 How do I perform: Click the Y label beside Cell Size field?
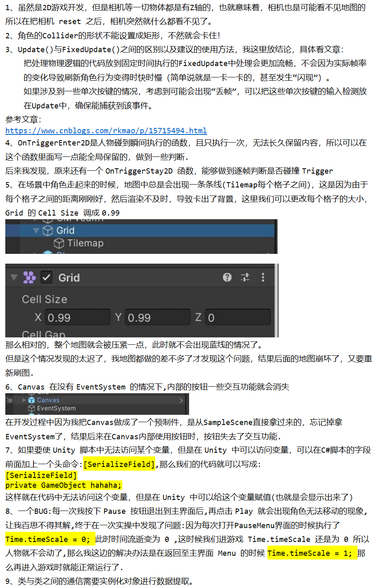tap(118, 317)
